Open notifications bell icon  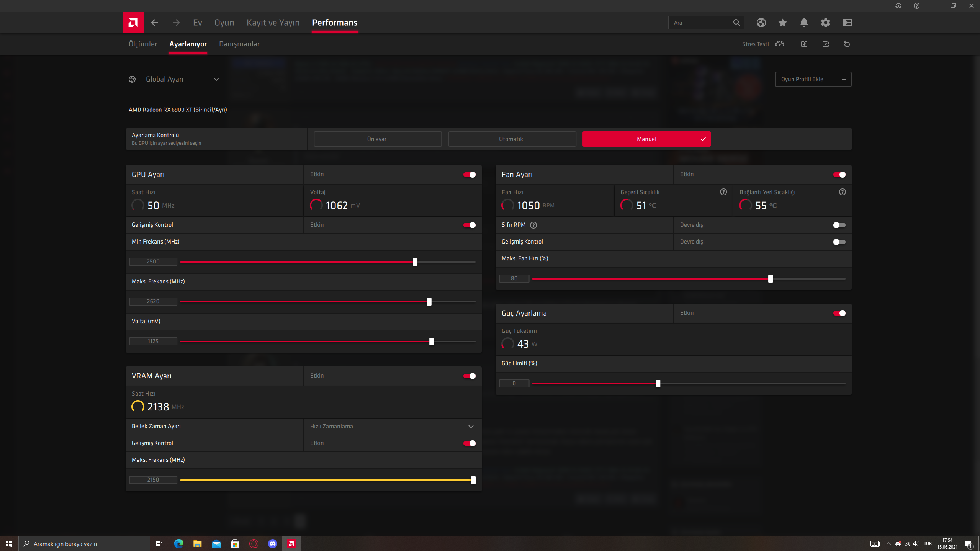804,23
